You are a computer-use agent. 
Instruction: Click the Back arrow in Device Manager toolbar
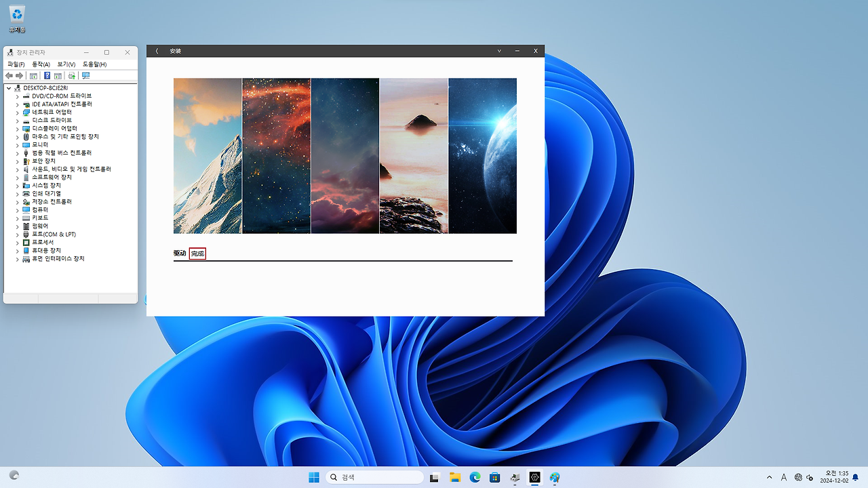click(x=9, y=76)
